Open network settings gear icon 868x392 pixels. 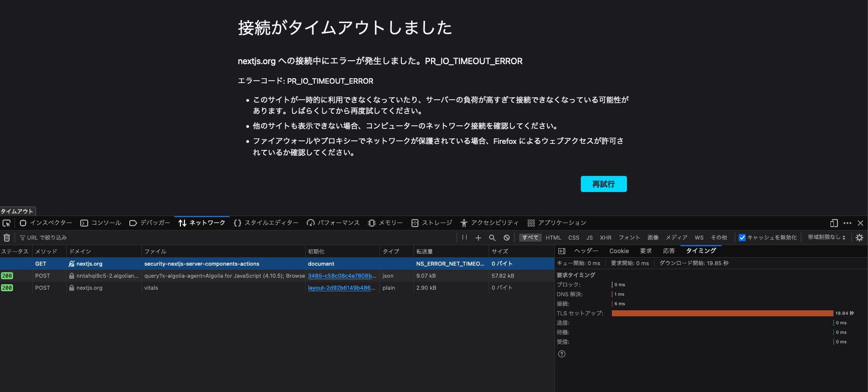tap(859, 238)
